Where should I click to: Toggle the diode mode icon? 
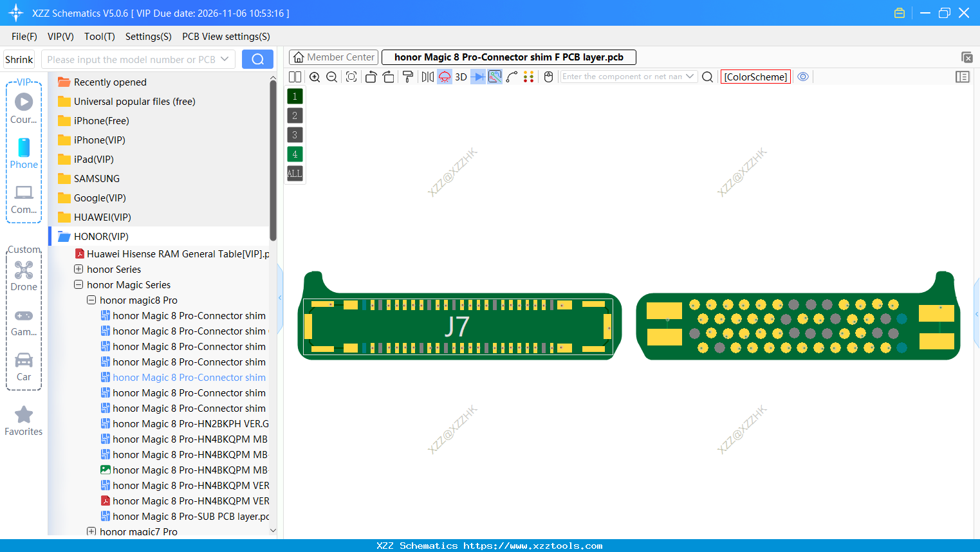pyautogui.click(x=478, y=77)
